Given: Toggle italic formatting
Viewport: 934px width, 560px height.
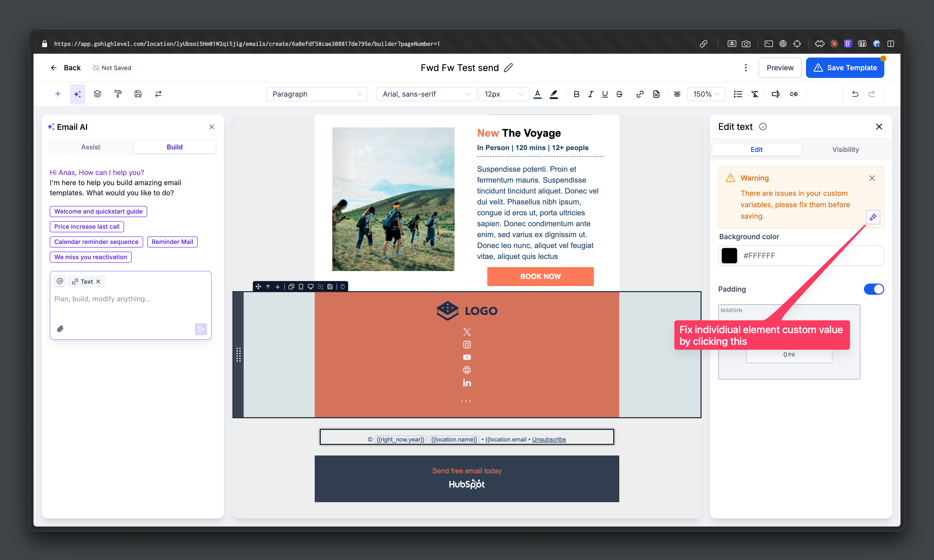Looking at the screenshot, I should 590,94.
